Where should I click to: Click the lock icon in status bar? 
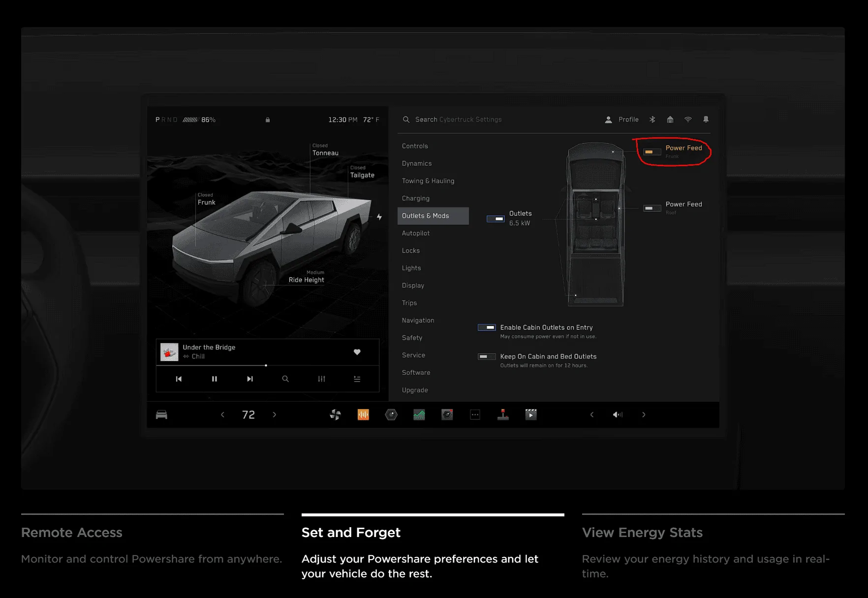pyautogui.click(x=268, y=120)
